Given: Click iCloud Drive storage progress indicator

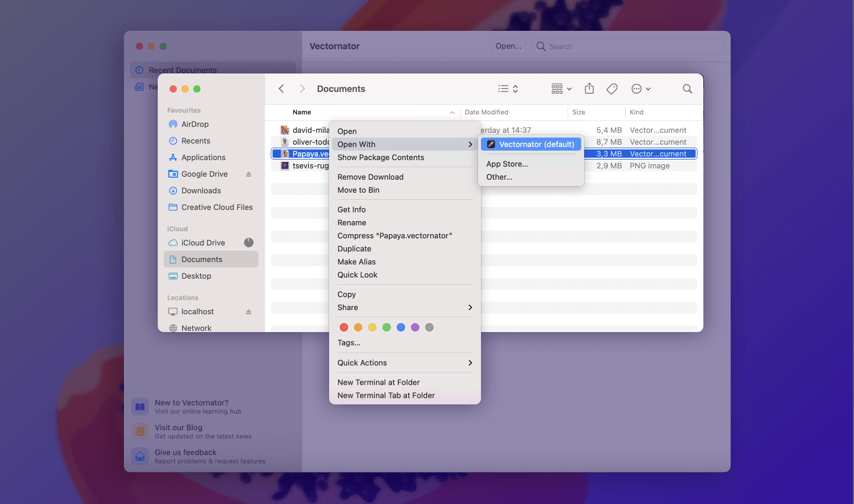Looking at the screenshot, I should (x=248, y=243).
